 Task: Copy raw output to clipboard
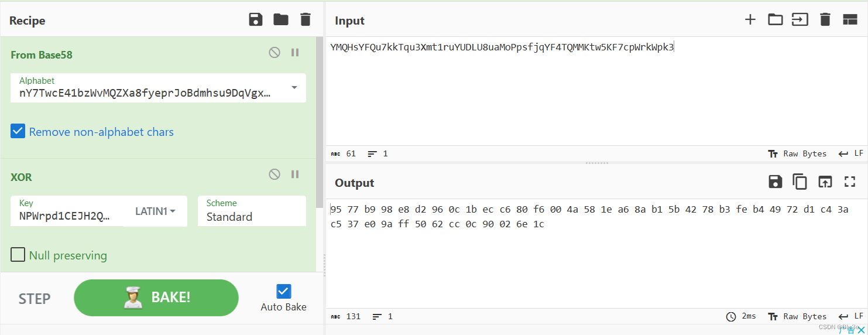[x=800, y=182]
